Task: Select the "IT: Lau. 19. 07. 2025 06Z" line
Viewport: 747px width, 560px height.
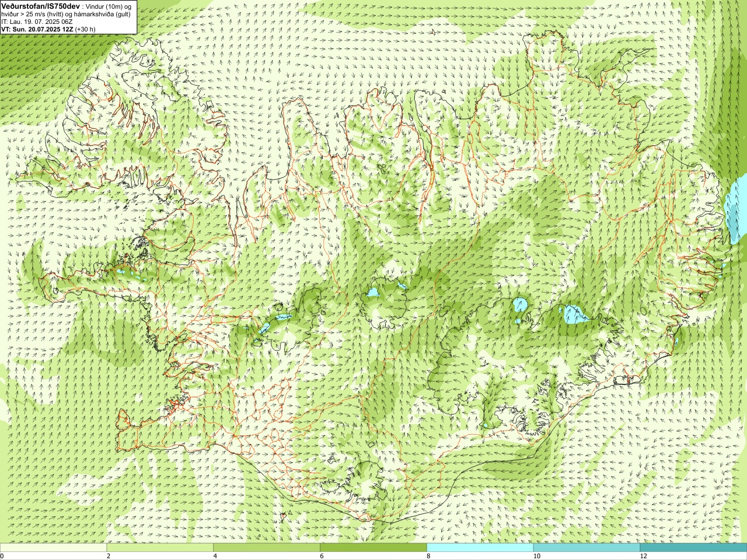Action: pyautogui.click(x=37, y=22)
